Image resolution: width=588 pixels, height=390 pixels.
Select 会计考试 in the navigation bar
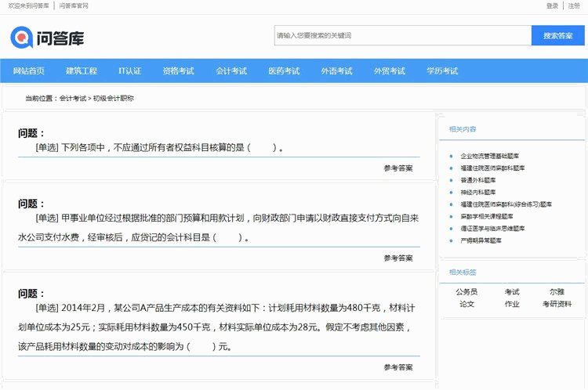[231, 70]
